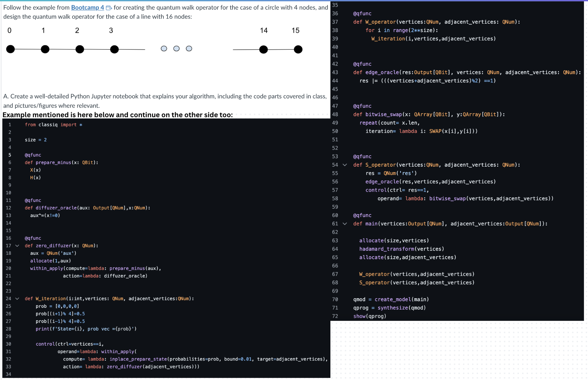
Task: Collapse the zero_diffuzer function at line 17
Action: pyautogui.click(x=17, y=246)
